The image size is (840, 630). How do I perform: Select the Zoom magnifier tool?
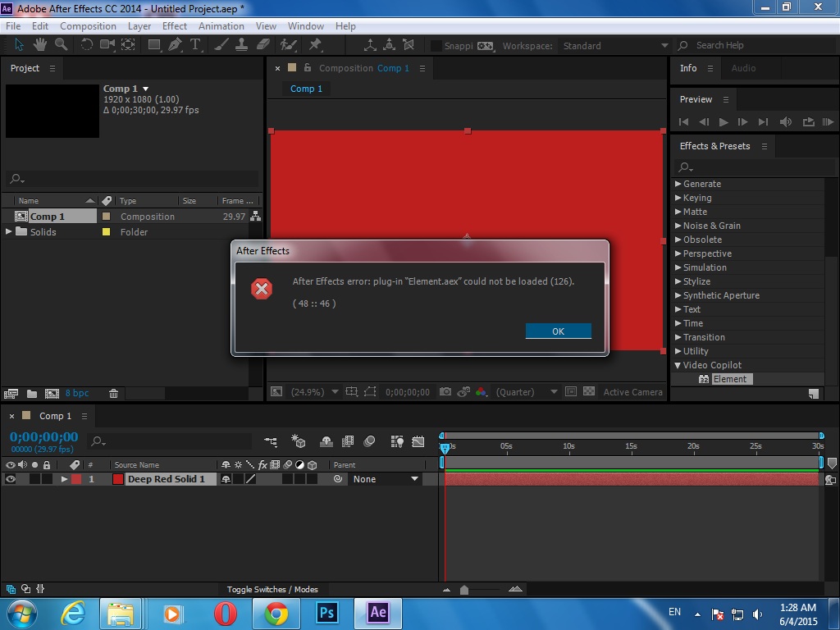(61, 45)
